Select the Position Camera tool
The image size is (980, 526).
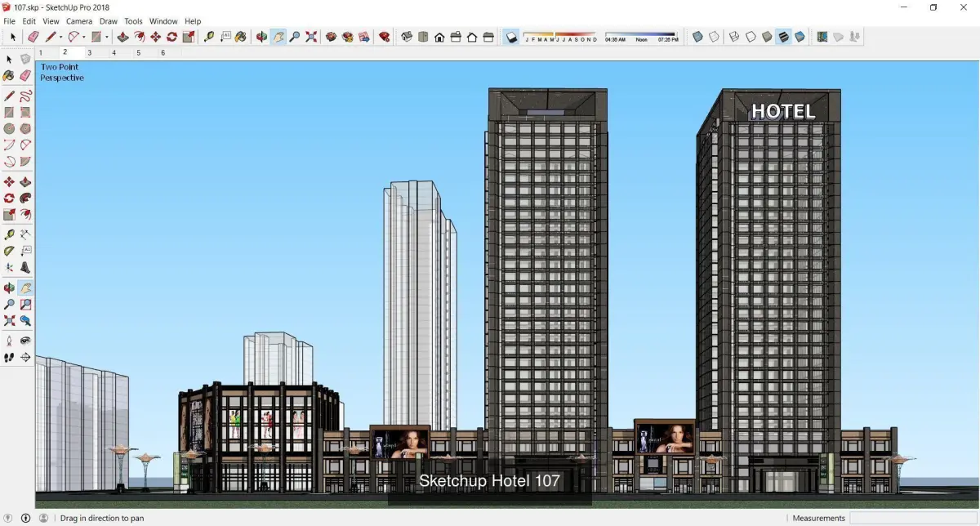pos(9,341)
